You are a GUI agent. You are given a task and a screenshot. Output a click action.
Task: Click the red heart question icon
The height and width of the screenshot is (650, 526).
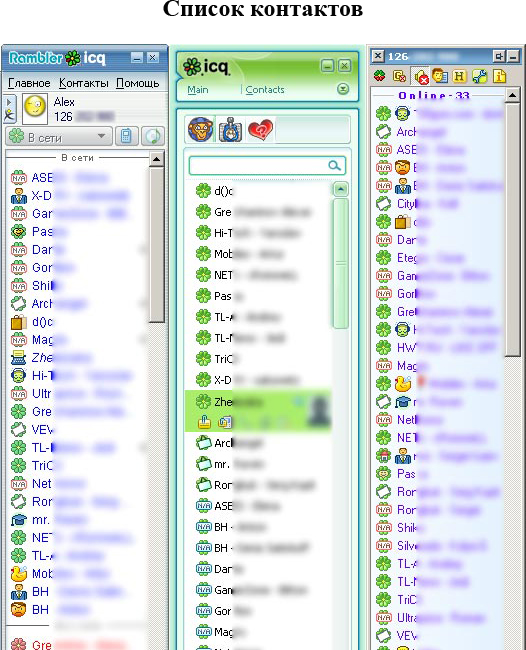260,130
